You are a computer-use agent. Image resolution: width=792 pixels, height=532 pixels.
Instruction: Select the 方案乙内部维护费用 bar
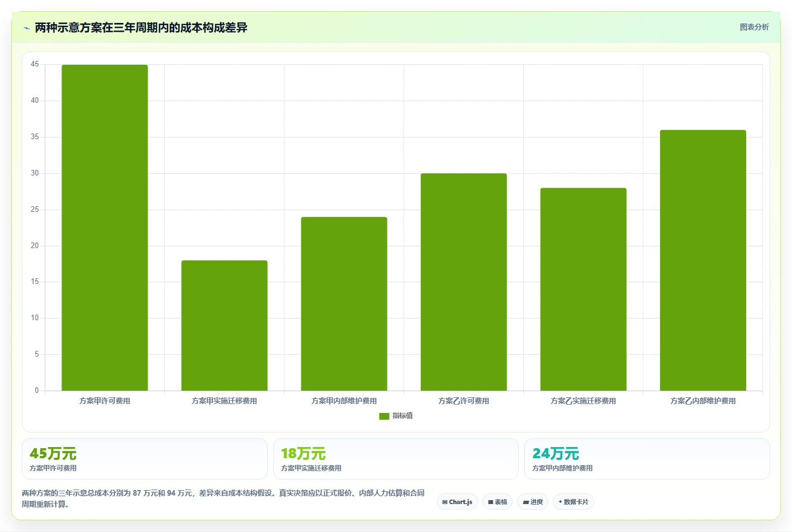[703, 260]
